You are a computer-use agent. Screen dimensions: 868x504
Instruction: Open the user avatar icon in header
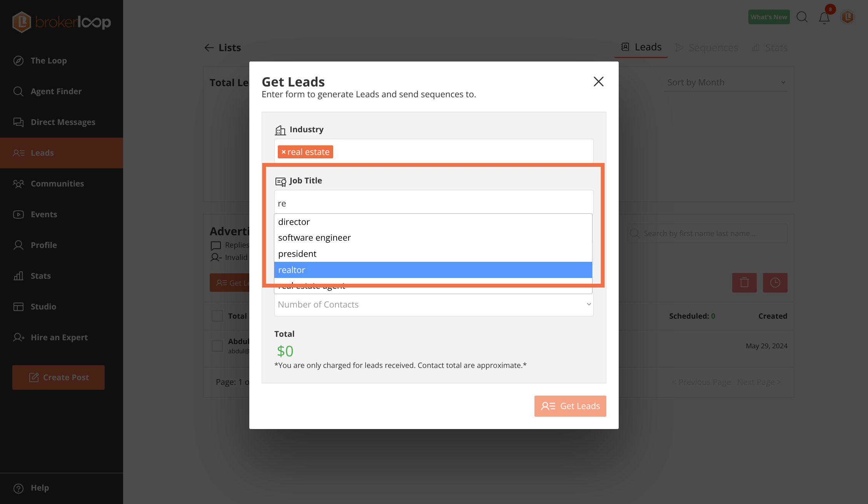click(848, 17)
